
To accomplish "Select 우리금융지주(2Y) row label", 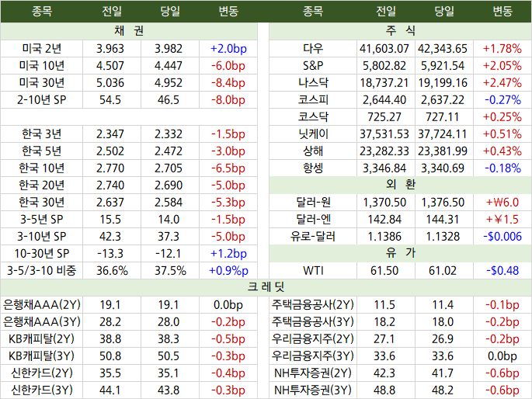I will pos(313,339).
